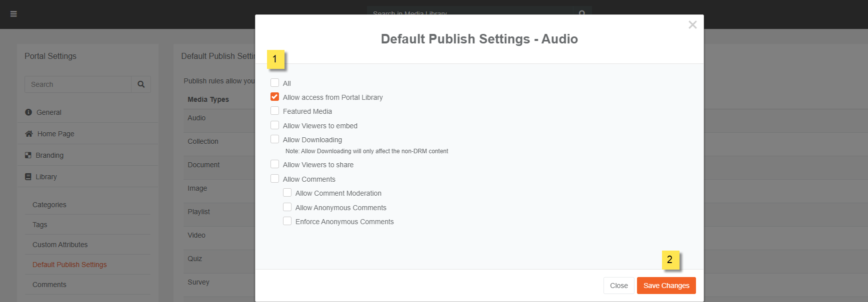868x302 pixels.
Task: Open Default Publish Settings in sidebar
Action: pos(69,265)
